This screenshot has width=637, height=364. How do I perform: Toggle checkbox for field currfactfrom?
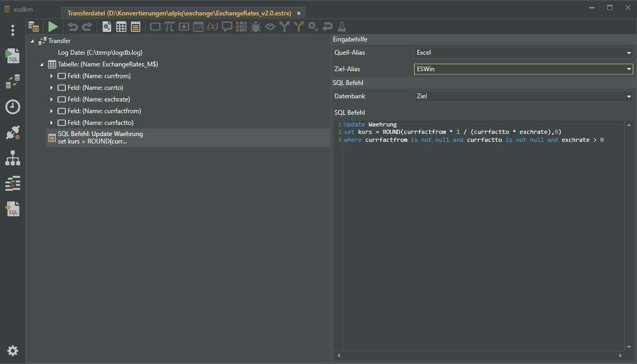(x=62, y=111)
